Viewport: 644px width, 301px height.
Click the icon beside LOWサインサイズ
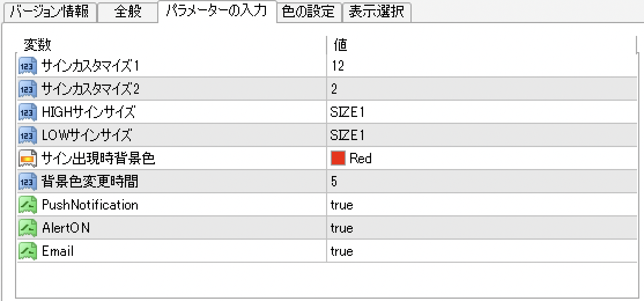pos(27,135)
